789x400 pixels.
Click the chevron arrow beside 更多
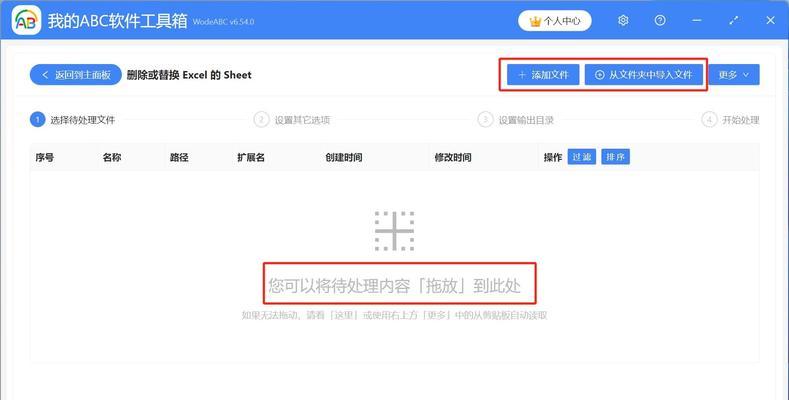point(746,75)
